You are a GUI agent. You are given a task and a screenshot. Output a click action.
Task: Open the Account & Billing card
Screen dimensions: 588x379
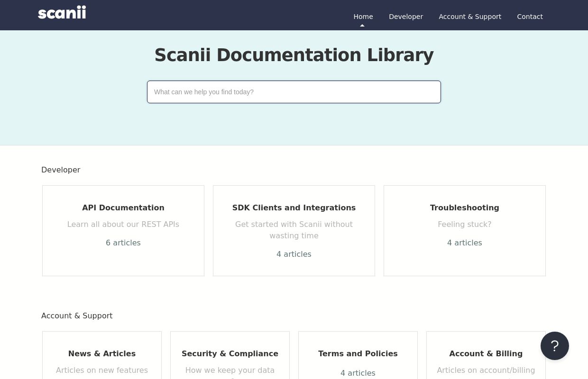point(486,355)
